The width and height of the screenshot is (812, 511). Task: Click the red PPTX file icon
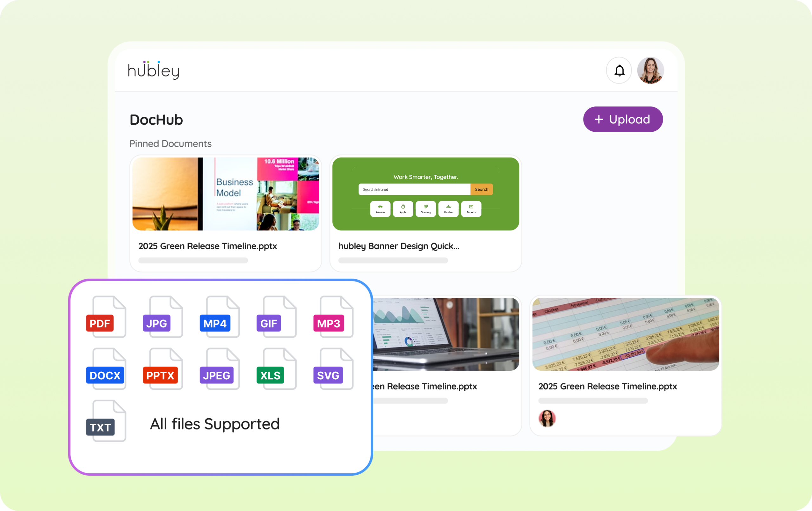(x=162, y=369)
